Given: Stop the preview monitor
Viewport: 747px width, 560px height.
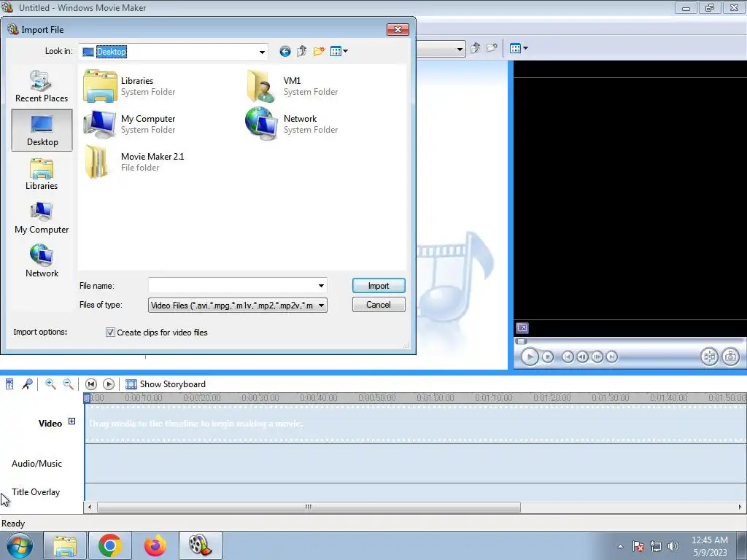Looking at the screenshot, I should click(548, 357).
